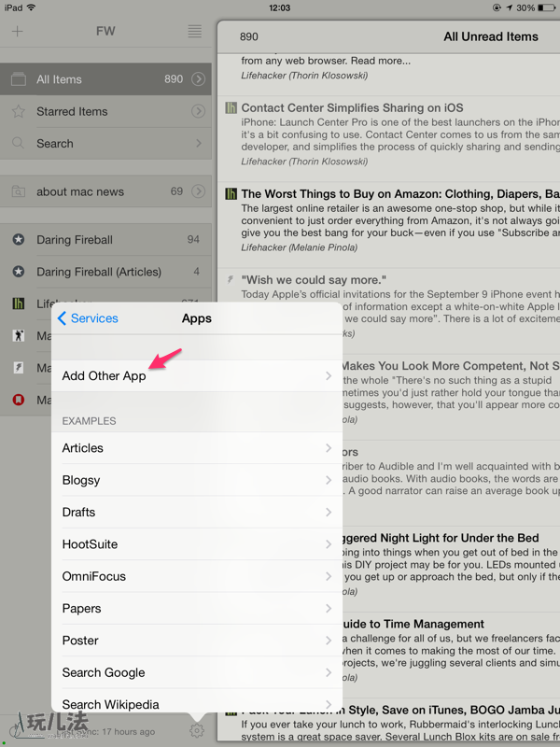Tap the Wi-Fi status icon
The image size is (560, 747).
tap(32, 7)
